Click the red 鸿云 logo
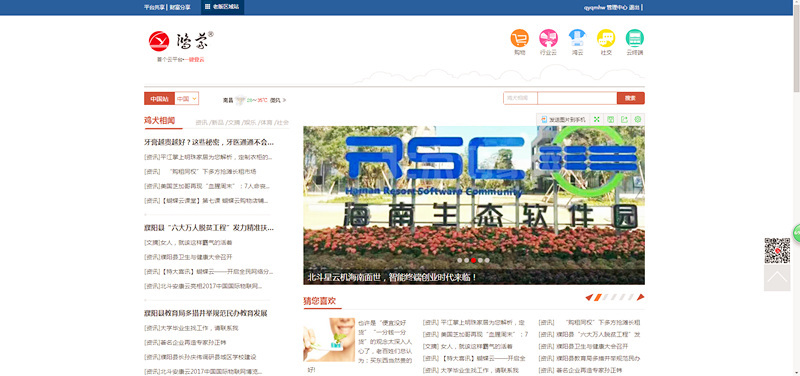This screenshot has width=800, height=376. pos(159,41)
